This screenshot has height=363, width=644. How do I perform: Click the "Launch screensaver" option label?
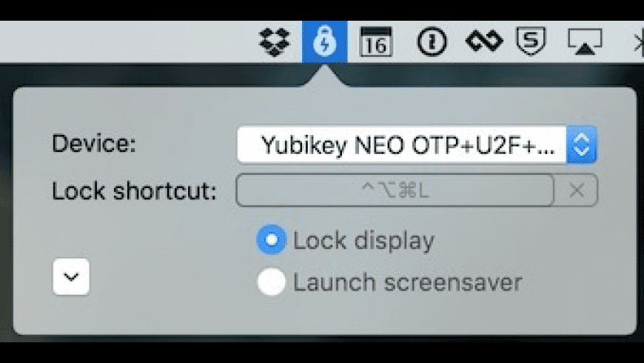(408, 282)
